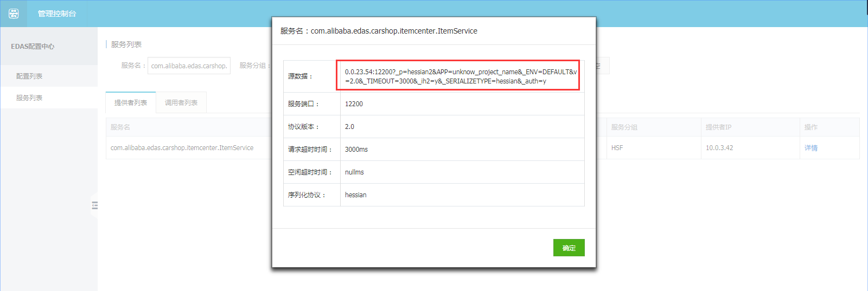Click the 空闲超时时间： label cell

coord(312,172)
